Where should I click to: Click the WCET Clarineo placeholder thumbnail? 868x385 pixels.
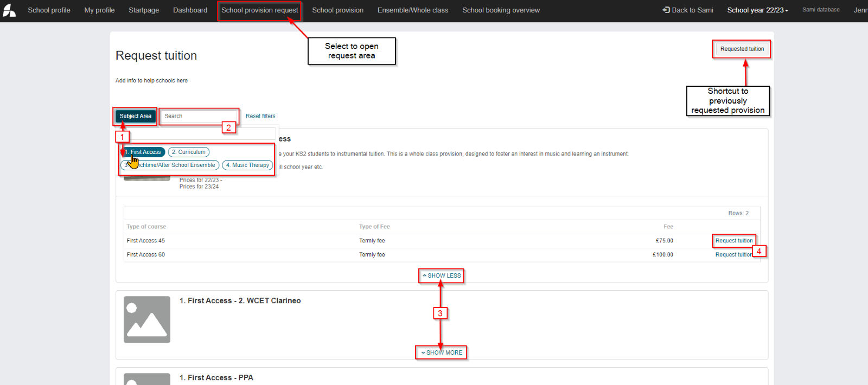(147, 319)
